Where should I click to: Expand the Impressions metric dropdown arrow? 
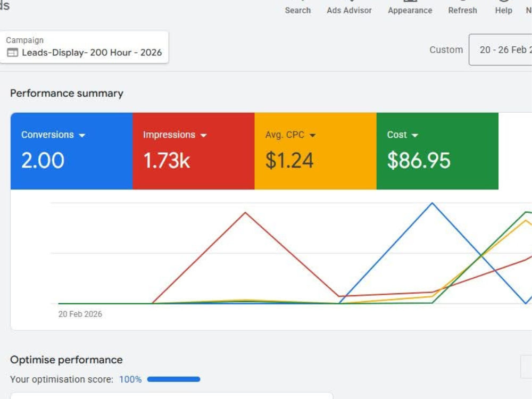(x=203, y=135)
